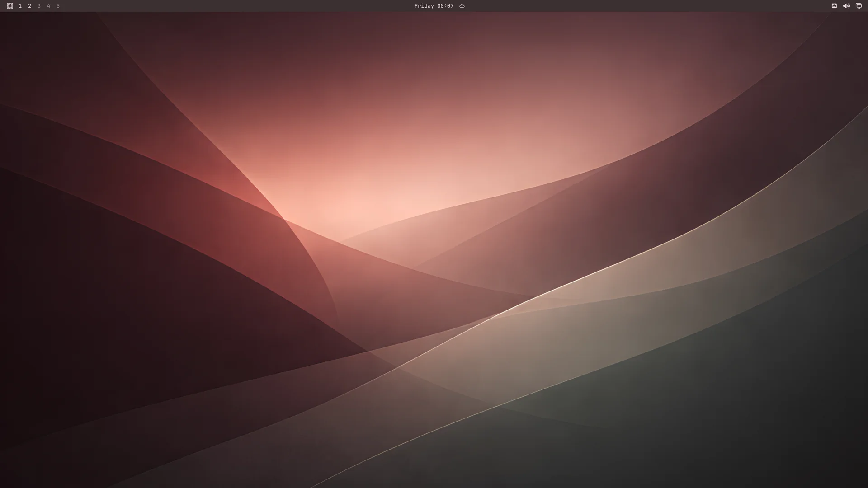Click the Friday day label in the panel
The height and width of the screenshot is (488, 868).
point(424,6)
